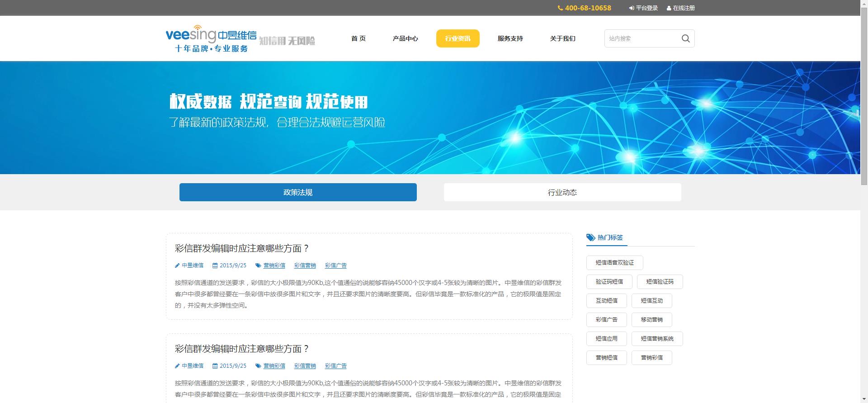
Task: Click the search magnifier icon
Action: coord(685,38)
